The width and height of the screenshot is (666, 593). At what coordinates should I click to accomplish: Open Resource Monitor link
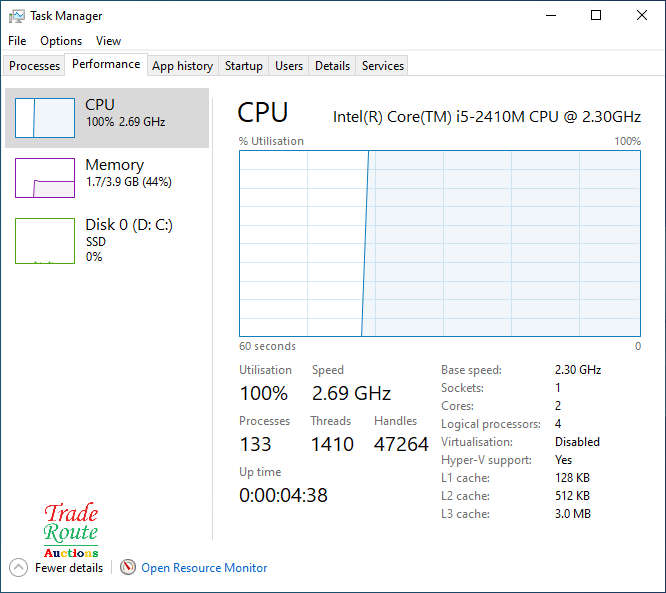[x=204, y=568]
